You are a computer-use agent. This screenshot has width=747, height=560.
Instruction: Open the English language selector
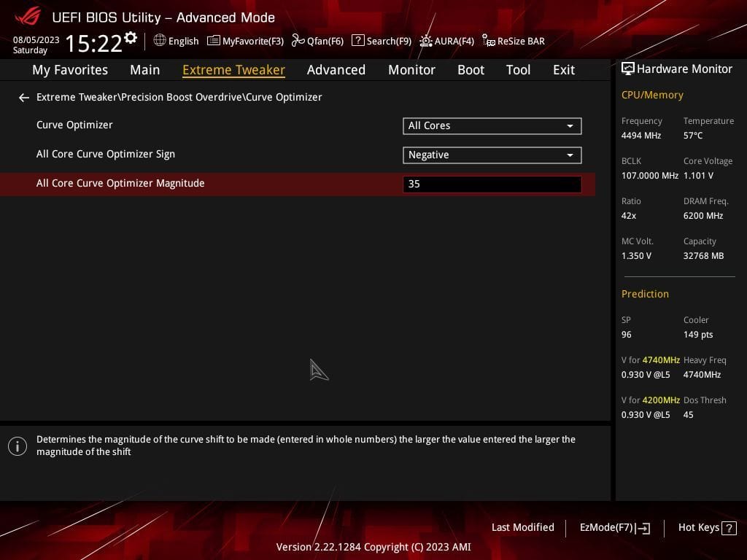click(176, 41)
